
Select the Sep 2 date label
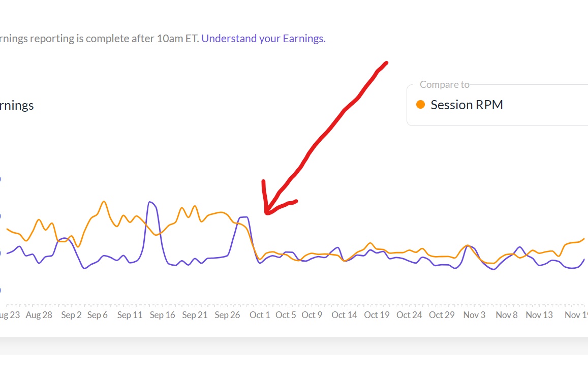71,315
